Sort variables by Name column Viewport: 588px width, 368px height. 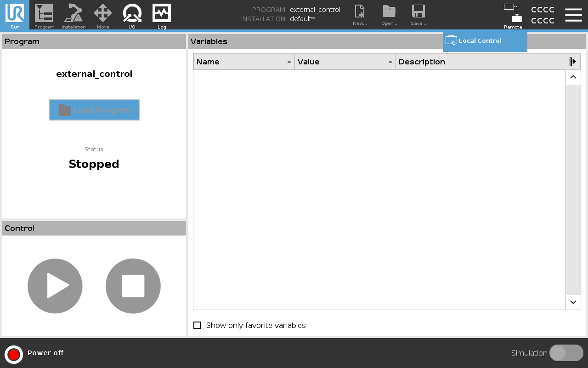(244, 62)
